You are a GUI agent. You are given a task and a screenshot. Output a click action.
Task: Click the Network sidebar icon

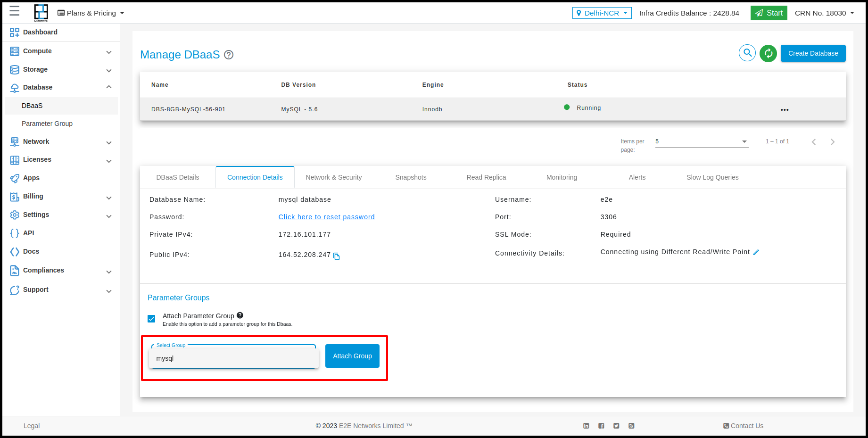pos(15,141)
